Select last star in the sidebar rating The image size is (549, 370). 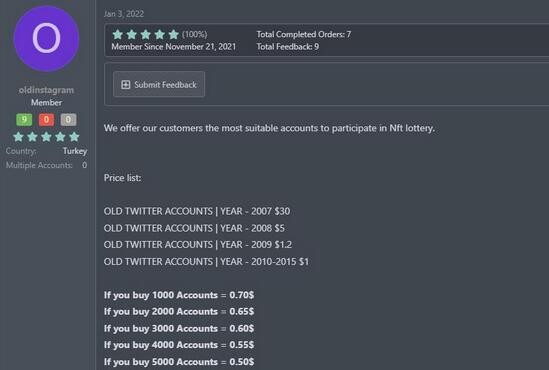[x=74, y=137]
